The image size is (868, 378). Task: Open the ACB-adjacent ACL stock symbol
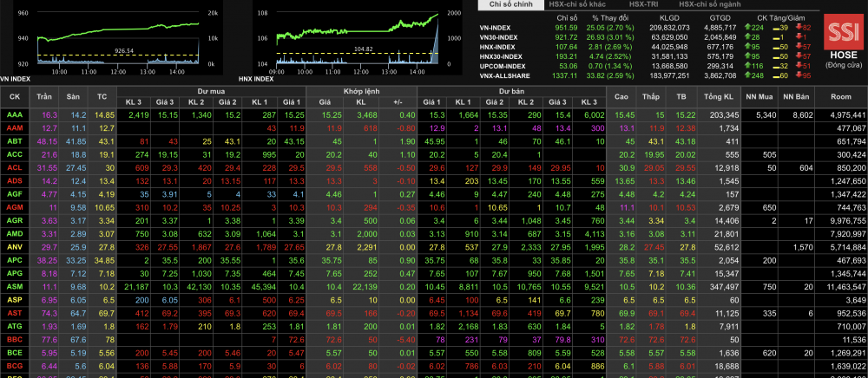pos(15,167)
